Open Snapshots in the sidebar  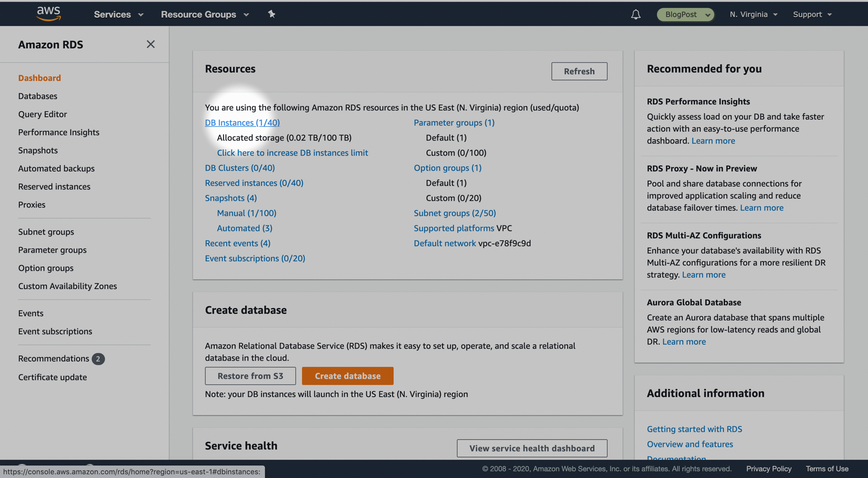[38, 151]
